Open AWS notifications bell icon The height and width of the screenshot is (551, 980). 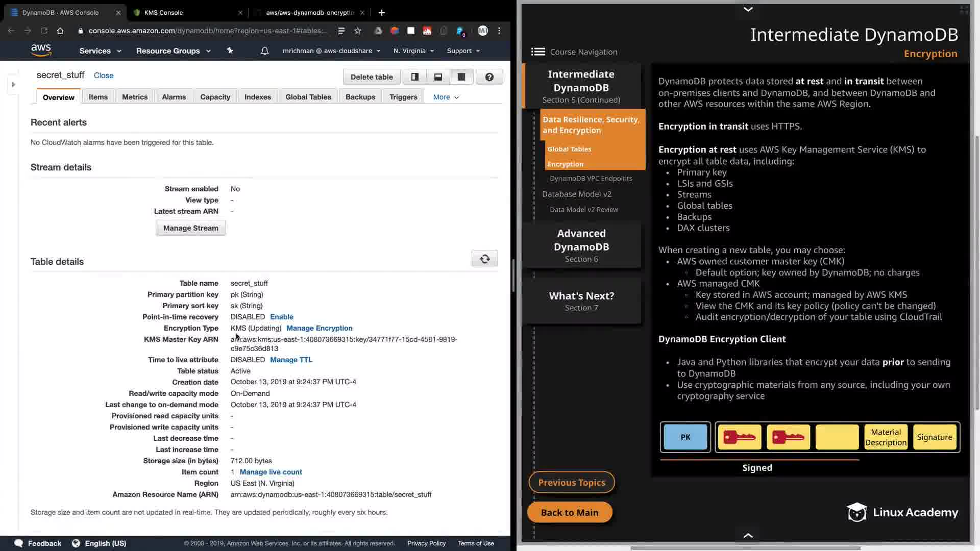tap(264, 51)
